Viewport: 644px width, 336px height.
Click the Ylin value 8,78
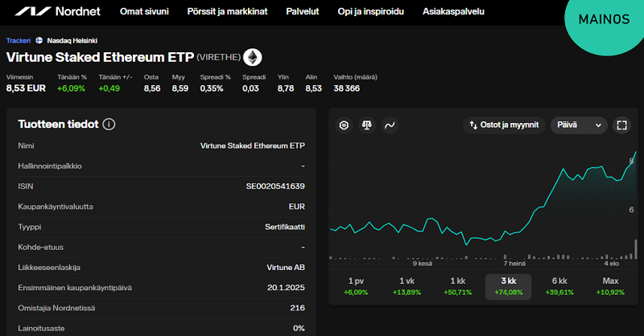pos(286,88)
